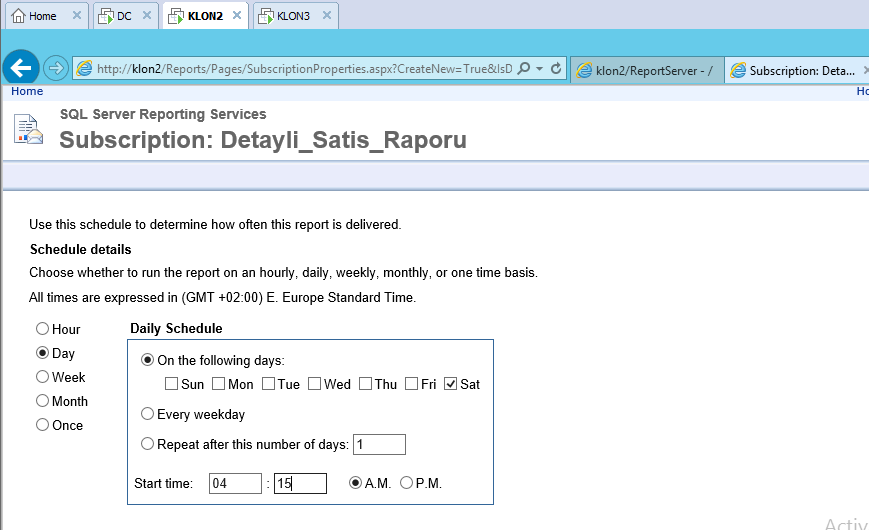This screenshot has width=869, height=530.
Task: Choose the P.M. radio option
Action: pyautogui.click(x=406, y=483)
